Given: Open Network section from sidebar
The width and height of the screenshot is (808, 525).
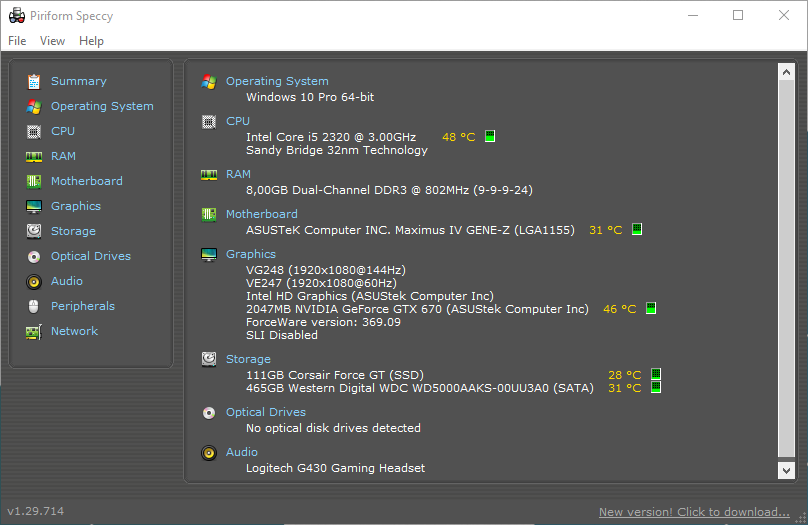Looking at the screenshot, I should (74, 331).
